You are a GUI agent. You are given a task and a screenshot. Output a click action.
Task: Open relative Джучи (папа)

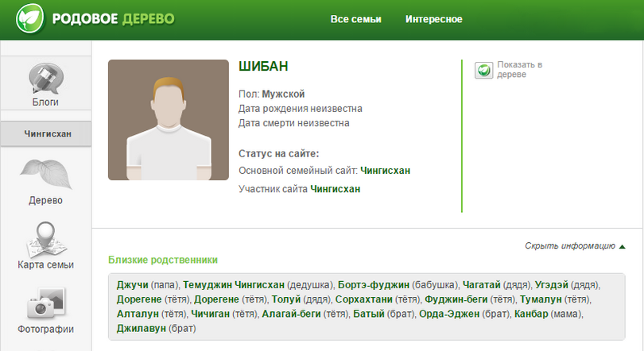click(132, 284)
